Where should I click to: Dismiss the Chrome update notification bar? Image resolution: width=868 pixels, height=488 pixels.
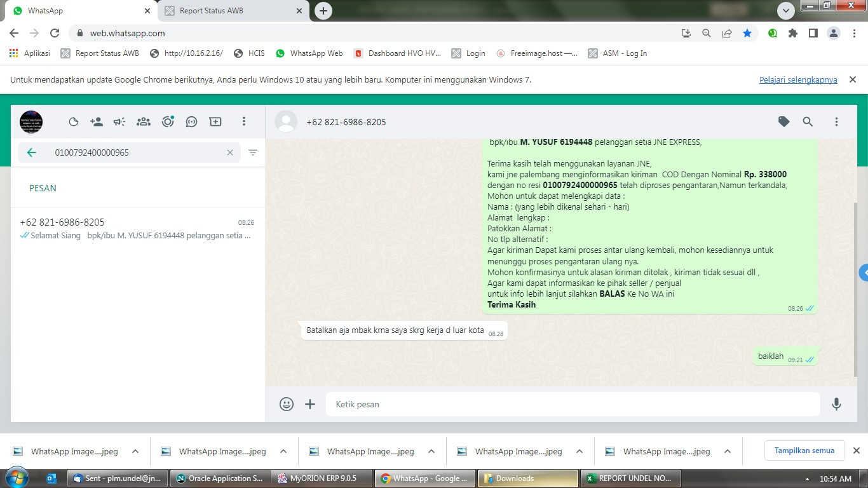[853, 79]
